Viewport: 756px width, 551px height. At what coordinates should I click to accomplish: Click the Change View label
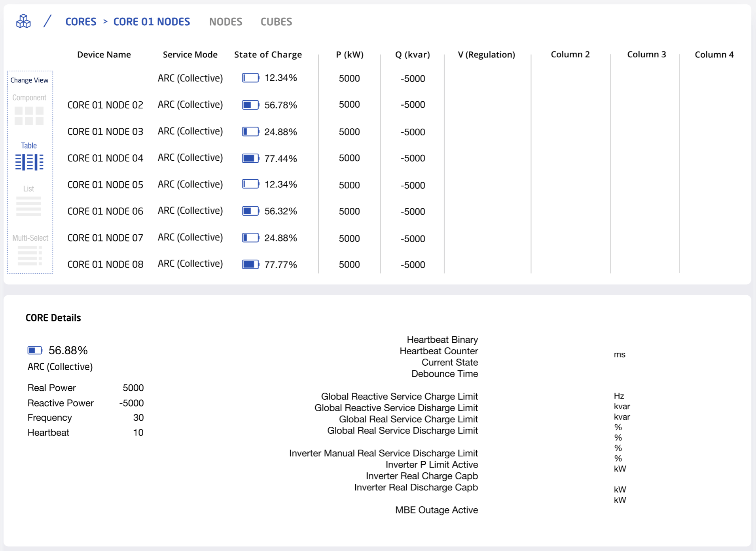(x=29, y=80)
